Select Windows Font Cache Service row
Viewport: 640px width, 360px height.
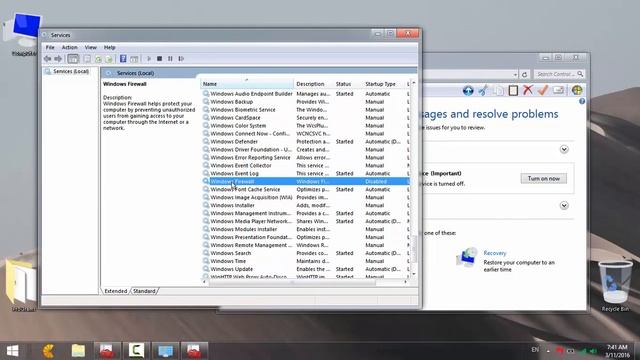pos(306,189)
